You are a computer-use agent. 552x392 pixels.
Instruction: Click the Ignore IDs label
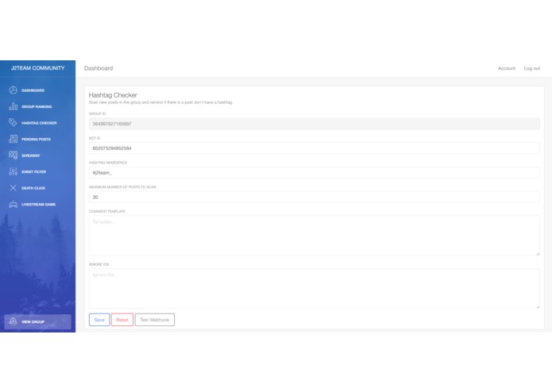(x=98, y=264)
